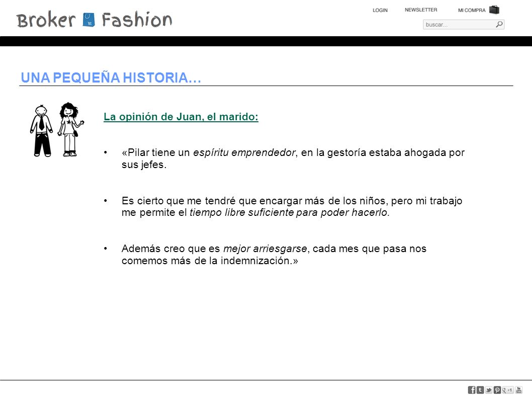
Task: Click the italic text 'tiempo libre suficiente para poder hacerlo'
Action: 289,213
